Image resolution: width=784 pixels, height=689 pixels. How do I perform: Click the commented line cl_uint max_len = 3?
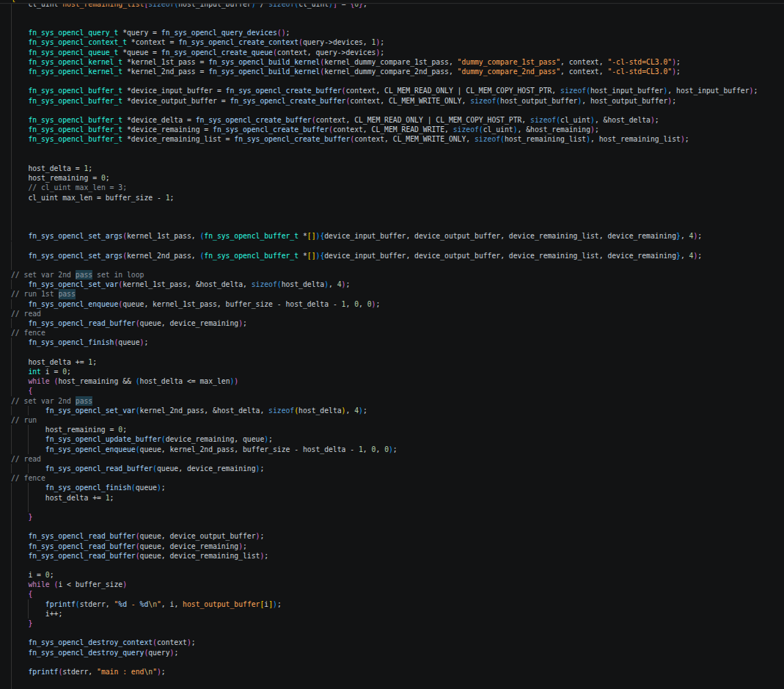pos(78,188)
